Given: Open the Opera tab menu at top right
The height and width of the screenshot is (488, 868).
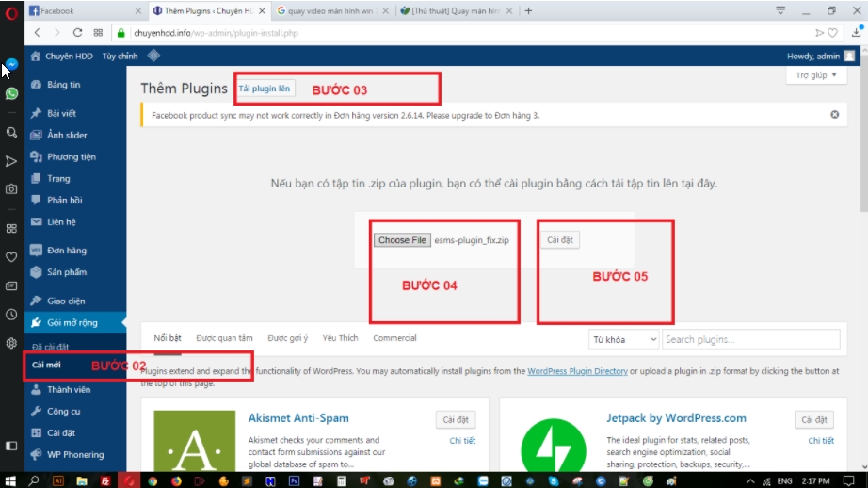Looking at the screenshot, I should [x=780, y=10].
